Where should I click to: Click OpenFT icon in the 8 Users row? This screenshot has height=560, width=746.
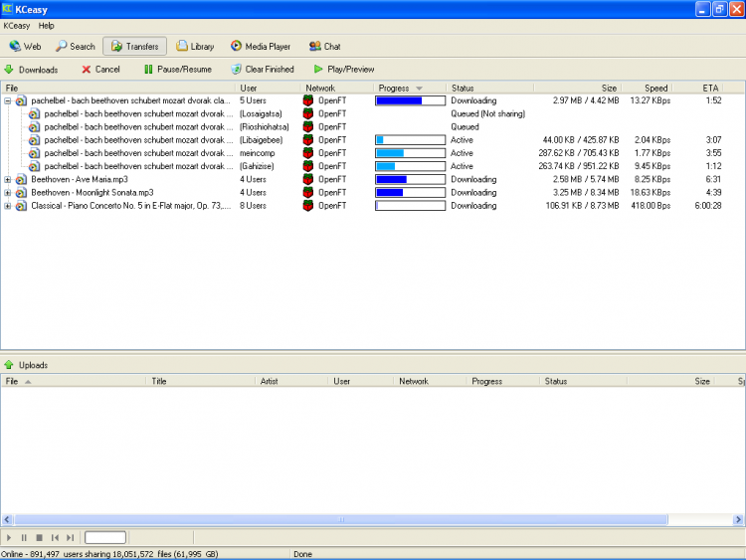pyautogui.click(x=308, y=206)
